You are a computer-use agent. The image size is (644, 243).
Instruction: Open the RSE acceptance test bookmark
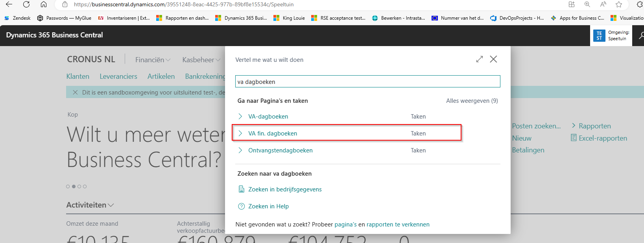pos(338,18)
